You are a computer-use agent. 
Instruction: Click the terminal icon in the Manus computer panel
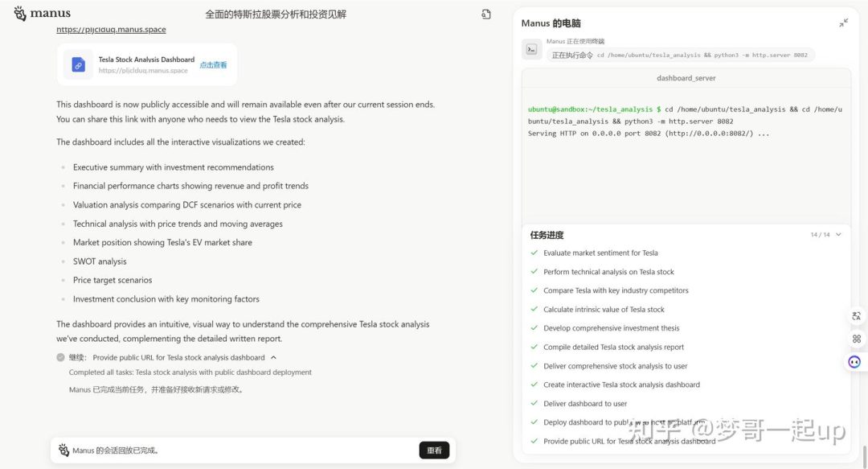(x=531, y=49)
